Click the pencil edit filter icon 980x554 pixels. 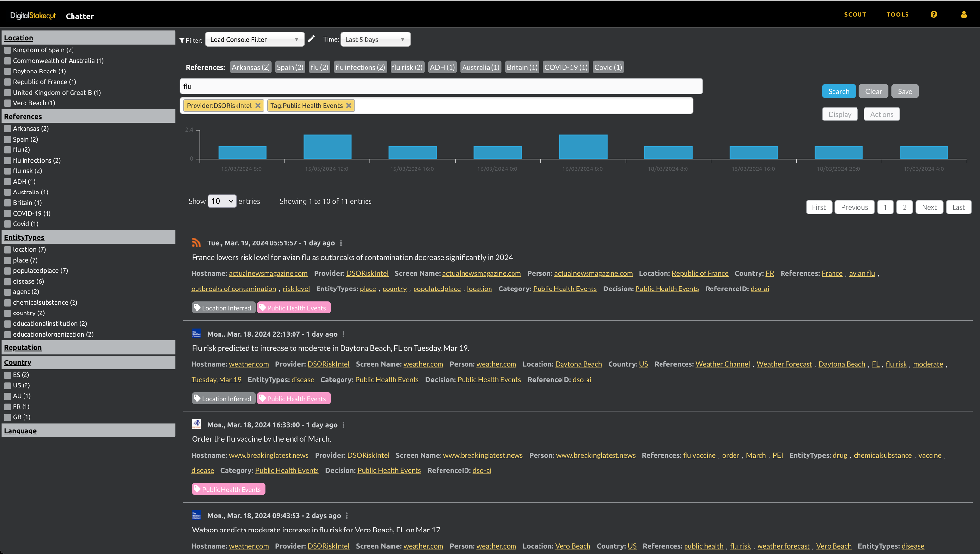click(311, 39)
